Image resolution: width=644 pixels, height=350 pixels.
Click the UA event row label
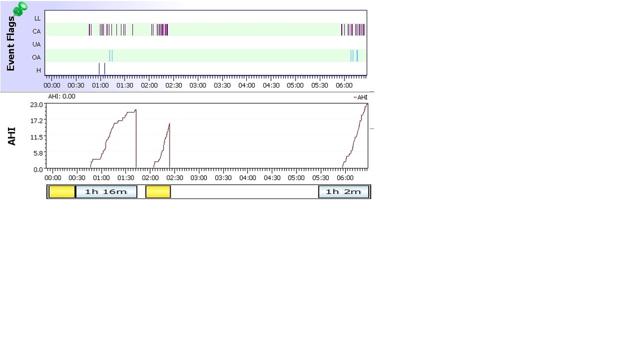pos(37,44)
